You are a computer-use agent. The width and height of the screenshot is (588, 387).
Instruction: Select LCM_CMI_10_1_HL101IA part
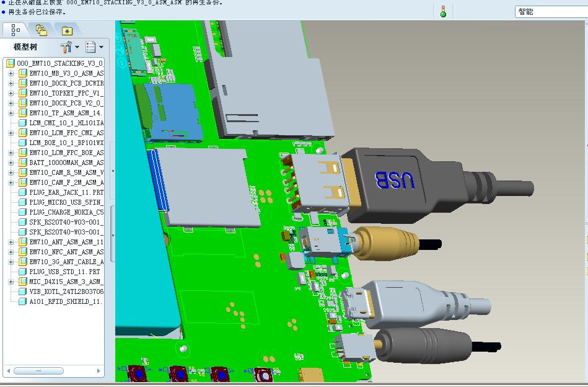coord(66,123)
